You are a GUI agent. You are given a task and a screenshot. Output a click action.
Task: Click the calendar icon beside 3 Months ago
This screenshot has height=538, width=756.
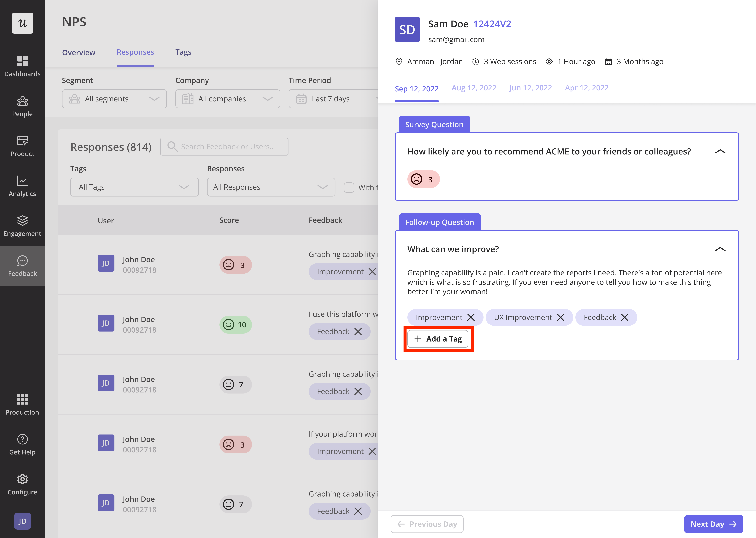click(x=608, y=62)
